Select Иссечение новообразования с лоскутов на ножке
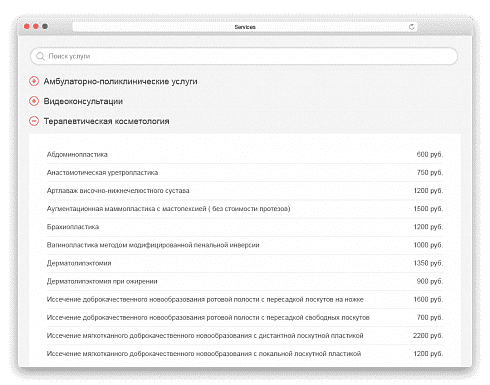This screenshot has height=385, width=490. click(x=205, y=299)
